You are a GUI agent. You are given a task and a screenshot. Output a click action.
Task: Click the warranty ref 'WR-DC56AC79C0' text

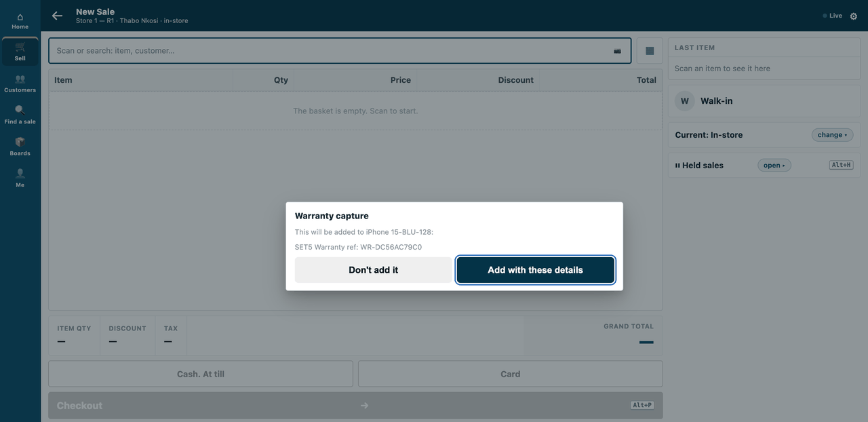pos(391,247)
